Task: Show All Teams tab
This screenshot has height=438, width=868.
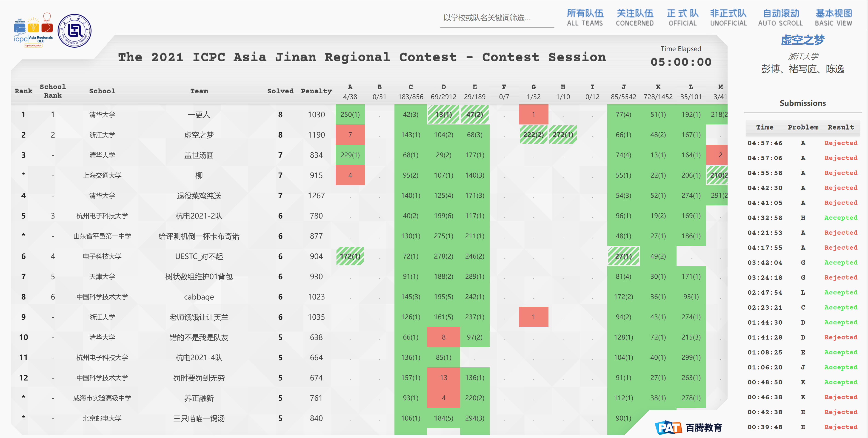Action: coord(585,17)
